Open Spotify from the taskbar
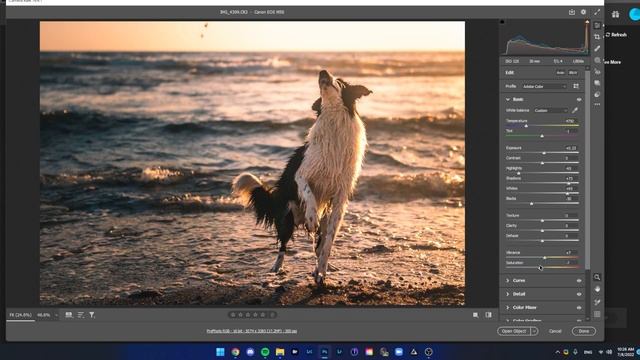 pyautogui.click(x=265, y=352)
